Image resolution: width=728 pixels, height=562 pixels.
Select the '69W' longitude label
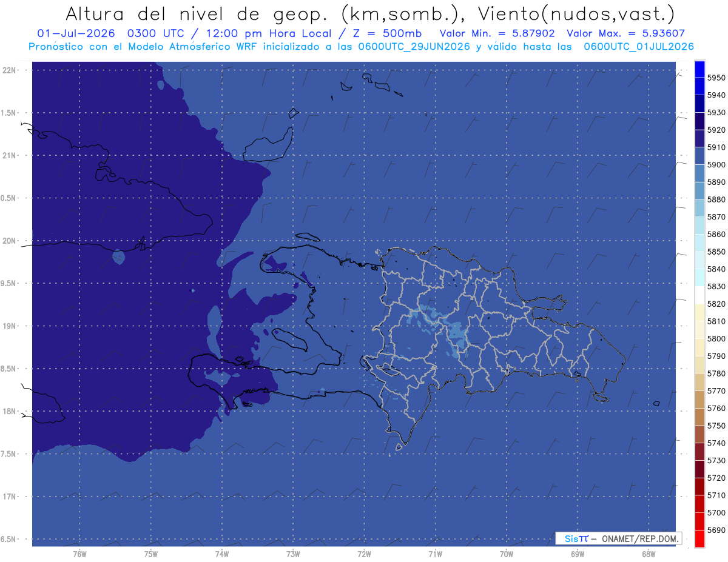click(577, 554)
